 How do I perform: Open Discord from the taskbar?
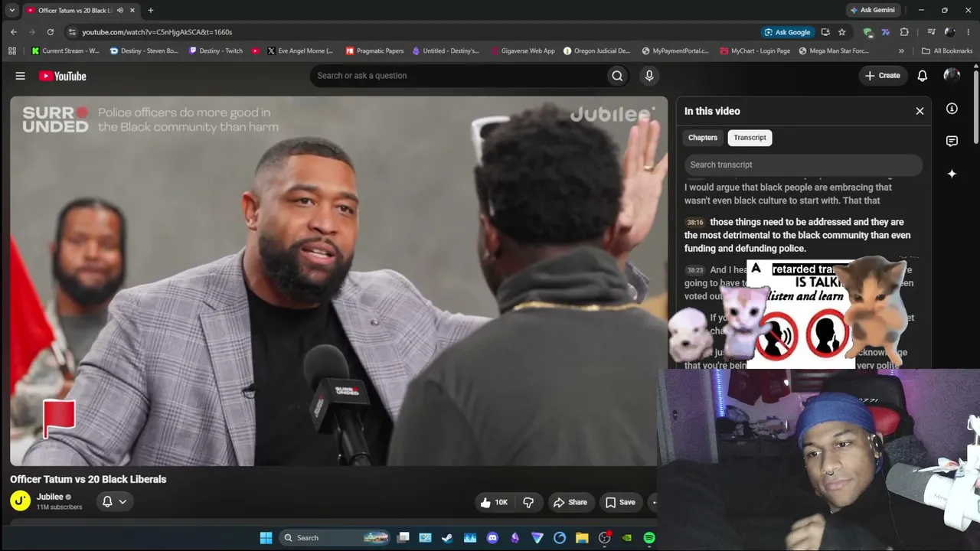pyautogui.click(x=492, y=538)
